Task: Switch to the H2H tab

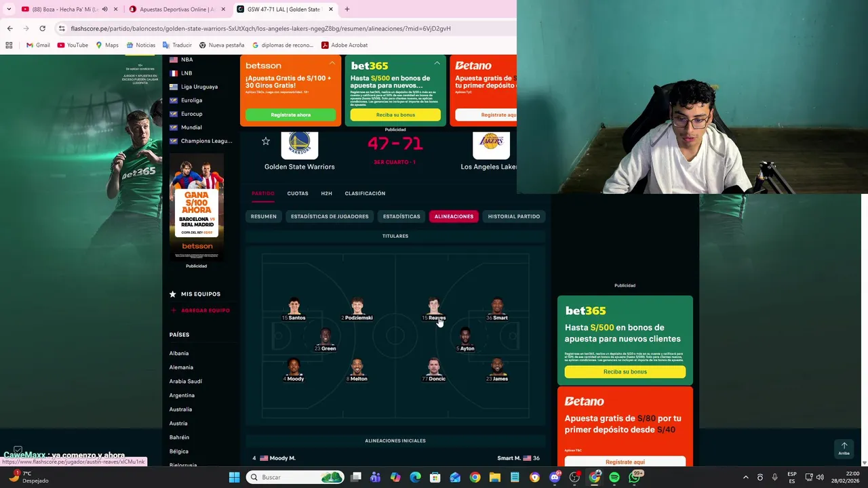Action: (326, 193)
